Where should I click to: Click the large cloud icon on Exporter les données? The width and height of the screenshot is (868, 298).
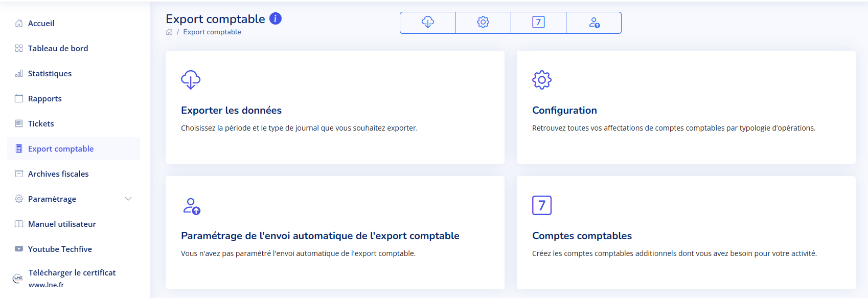191,80
